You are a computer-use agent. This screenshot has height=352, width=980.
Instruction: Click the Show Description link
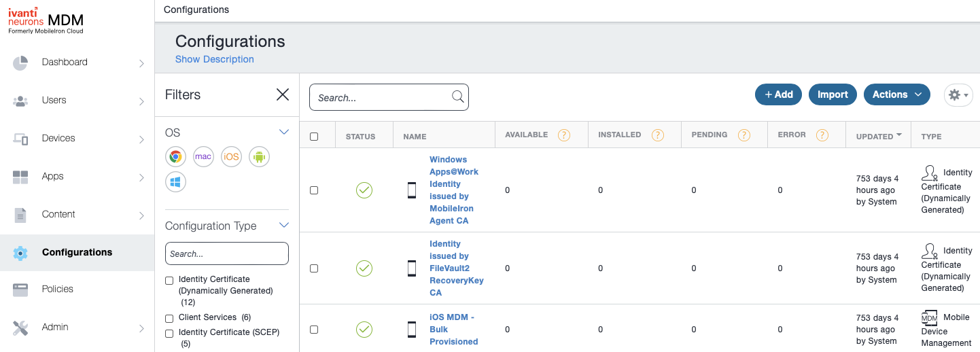pyautogui.click(x=215, y=59)
